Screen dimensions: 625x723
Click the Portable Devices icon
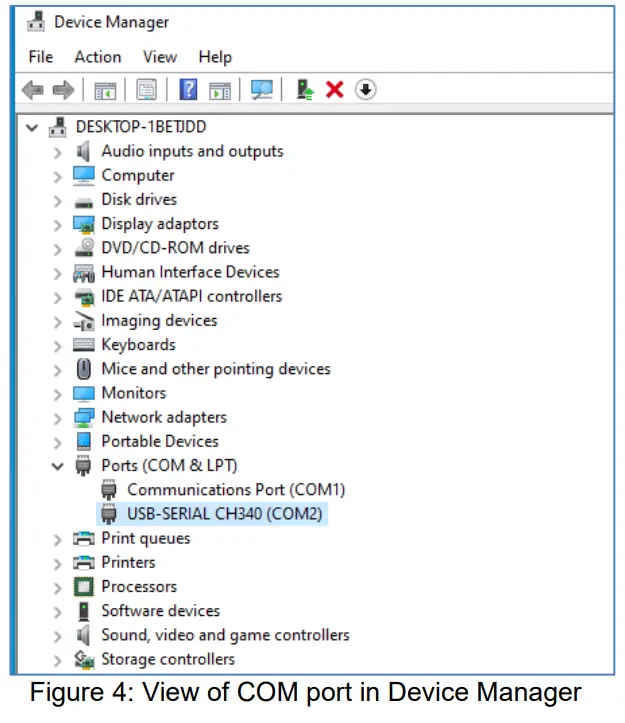click(x=83, y=441)
